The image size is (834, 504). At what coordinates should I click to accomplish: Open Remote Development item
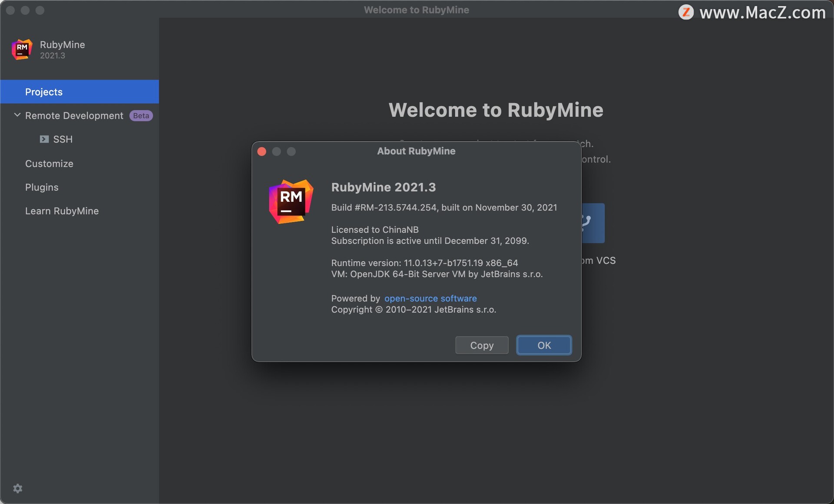click(74, 115)
